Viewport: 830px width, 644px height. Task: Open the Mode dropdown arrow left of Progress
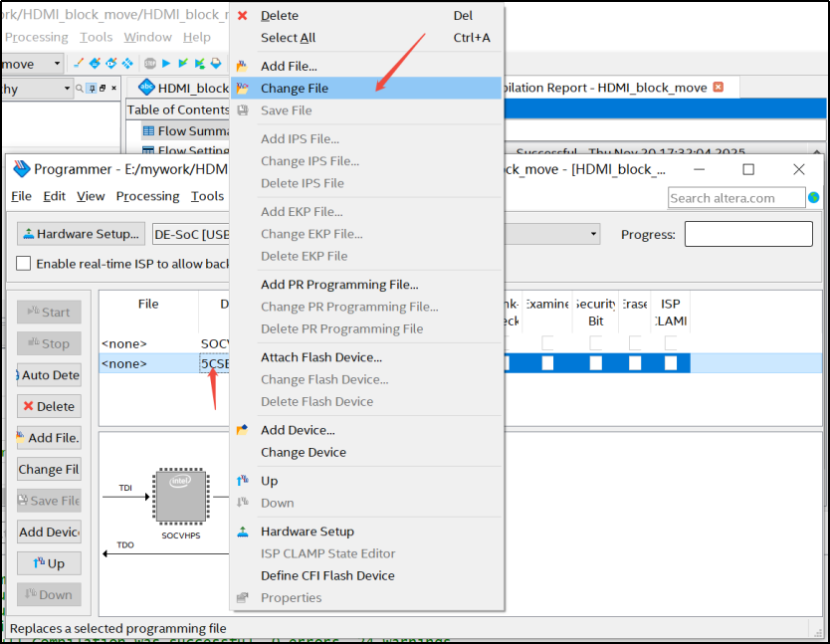pyautogui.click(x=593, y=234)
